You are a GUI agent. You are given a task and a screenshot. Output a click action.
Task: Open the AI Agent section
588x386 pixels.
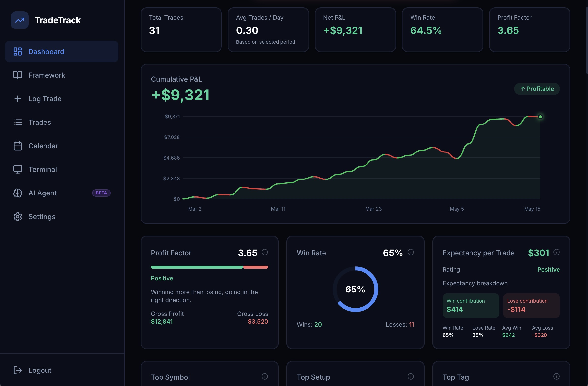[x=61, y=193]
